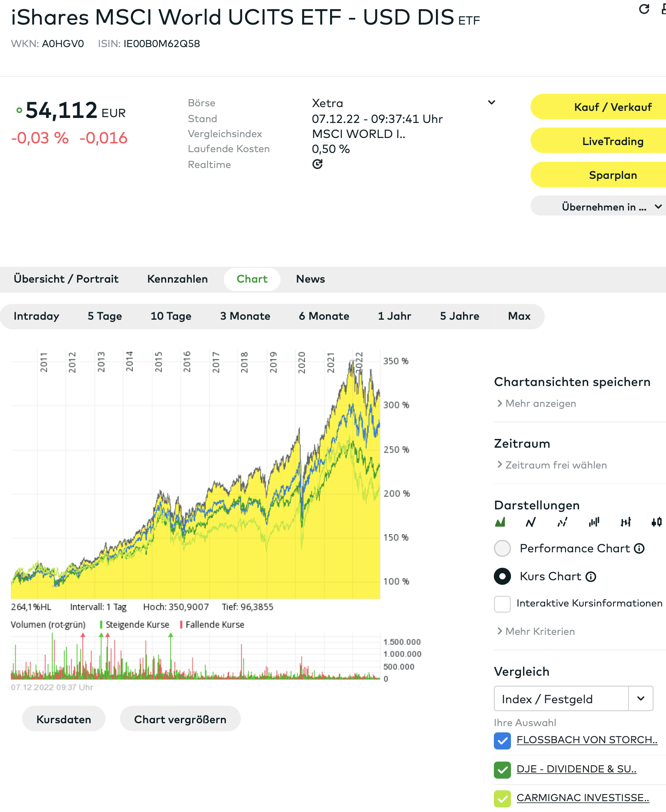
Task: Enable Interaktive Kursinformationen checkbox
Action: coord(502,604)
